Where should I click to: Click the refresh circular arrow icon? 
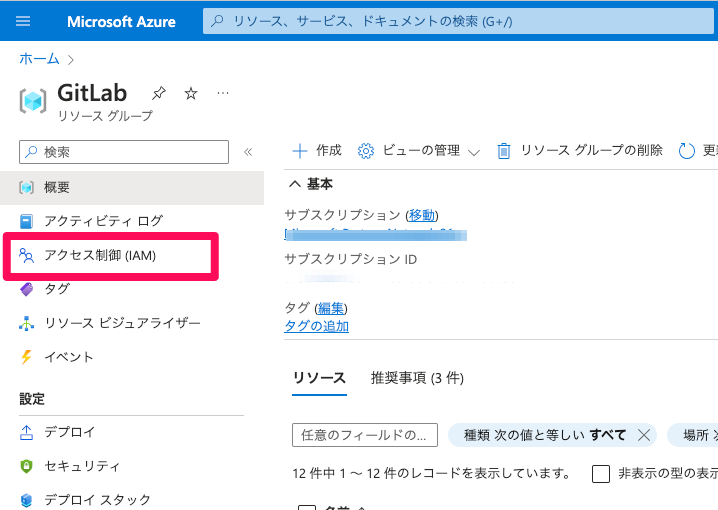(x=686, y=151)
